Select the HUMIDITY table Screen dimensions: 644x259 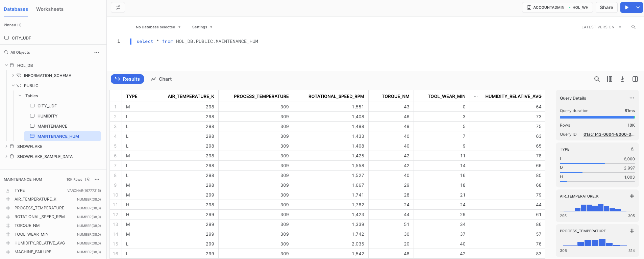click(x=47, y=116)
